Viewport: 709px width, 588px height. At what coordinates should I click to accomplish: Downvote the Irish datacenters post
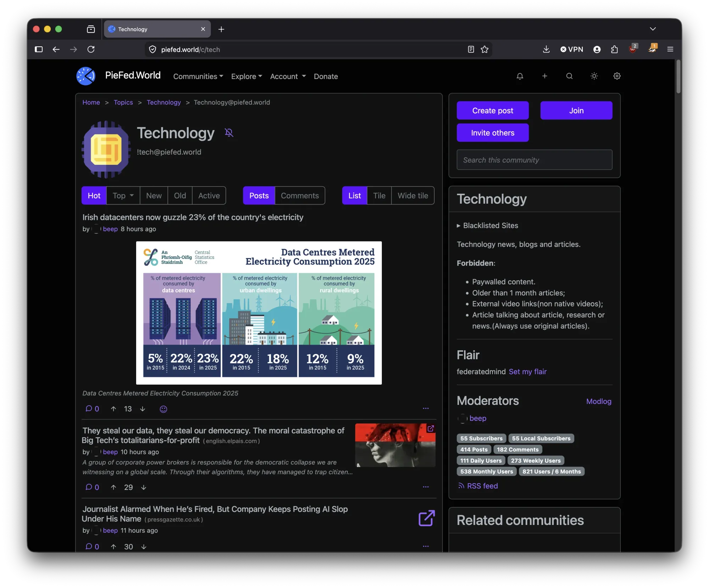tap(143, 409)
